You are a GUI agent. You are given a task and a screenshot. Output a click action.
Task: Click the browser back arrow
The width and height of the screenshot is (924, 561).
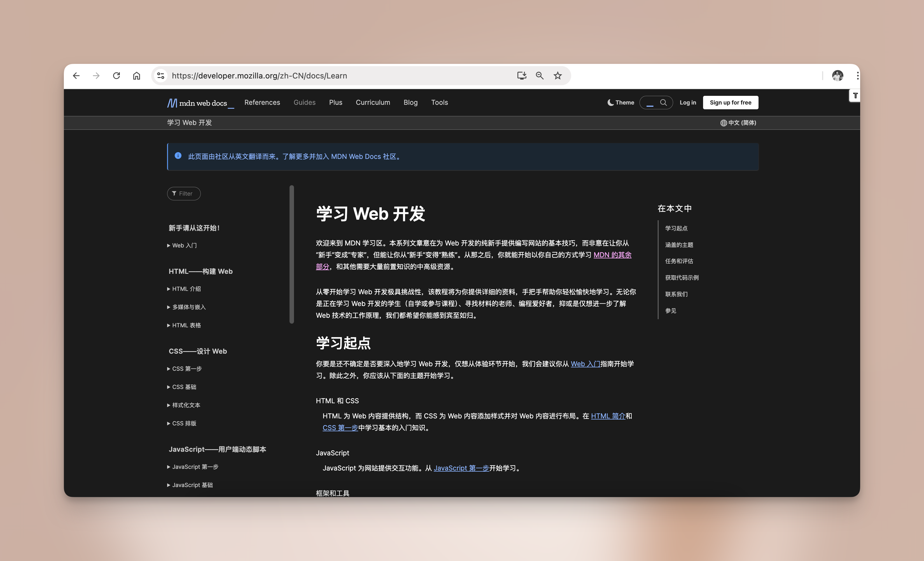76,76
